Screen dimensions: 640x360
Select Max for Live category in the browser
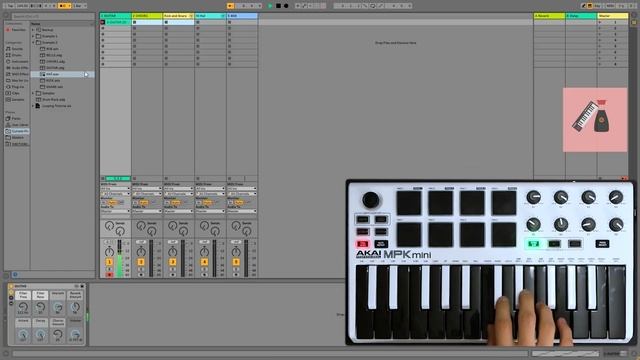(16, 80)
